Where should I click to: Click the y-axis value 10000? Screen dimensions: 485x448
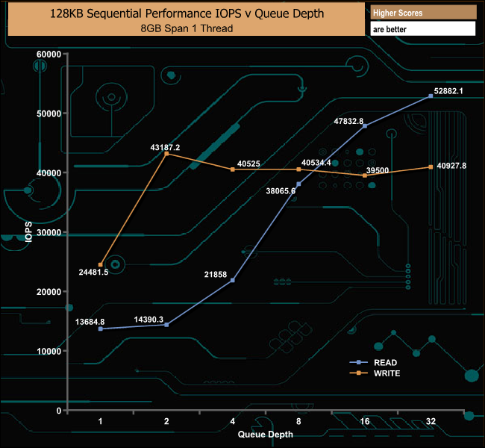coord(48,351)
